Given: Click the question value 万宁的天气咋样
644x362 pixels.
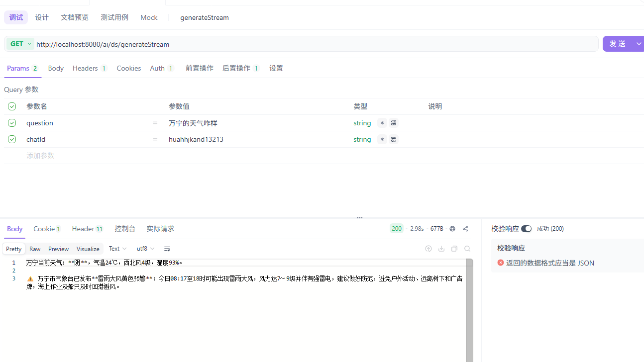Looking at the screenshot, I should (193, 123).
